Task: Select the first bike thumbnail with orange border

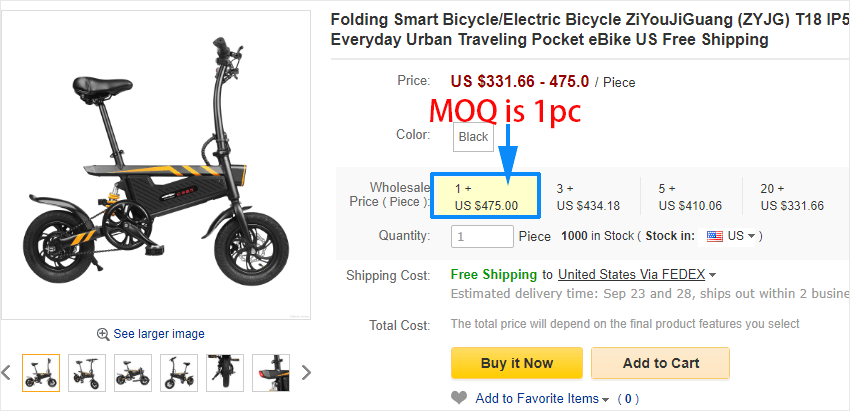Action: (41, 372)
